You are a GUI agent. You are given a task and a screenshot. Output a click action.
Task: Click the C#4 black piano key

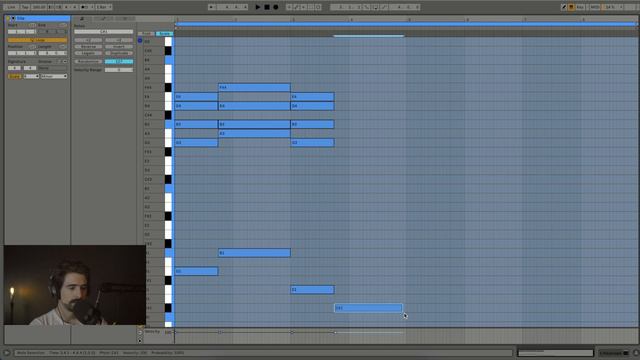coord(168,115)
